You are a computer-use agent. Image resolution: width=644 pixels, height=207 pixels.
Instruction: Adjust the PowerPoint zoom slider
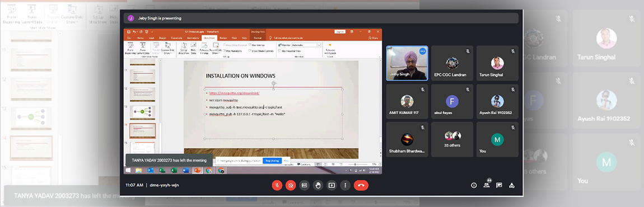[x=355, y=164]
